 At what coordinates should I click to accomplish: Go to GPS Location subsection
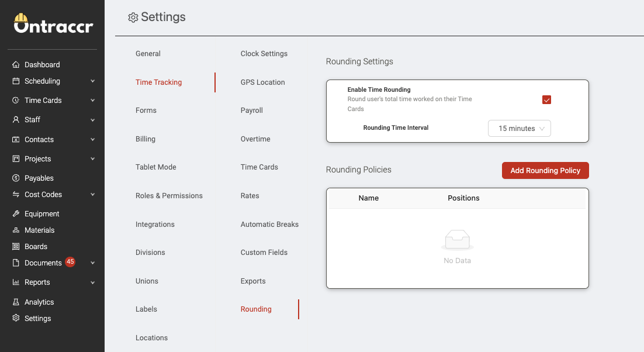(262, 82)
